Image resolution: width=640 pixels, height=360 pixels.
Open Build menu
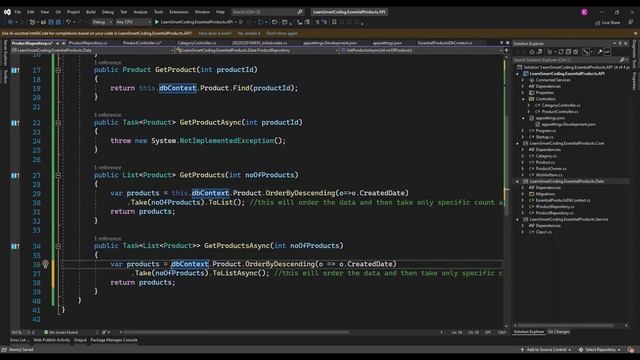tap(91, 12)
